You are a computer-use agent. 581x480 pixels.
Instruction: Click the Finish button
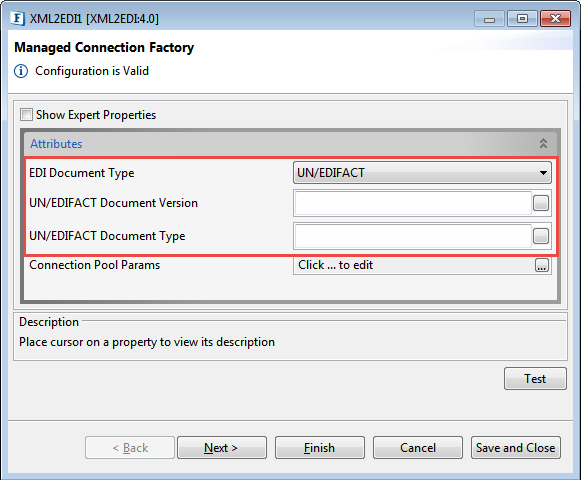point(319,448)
